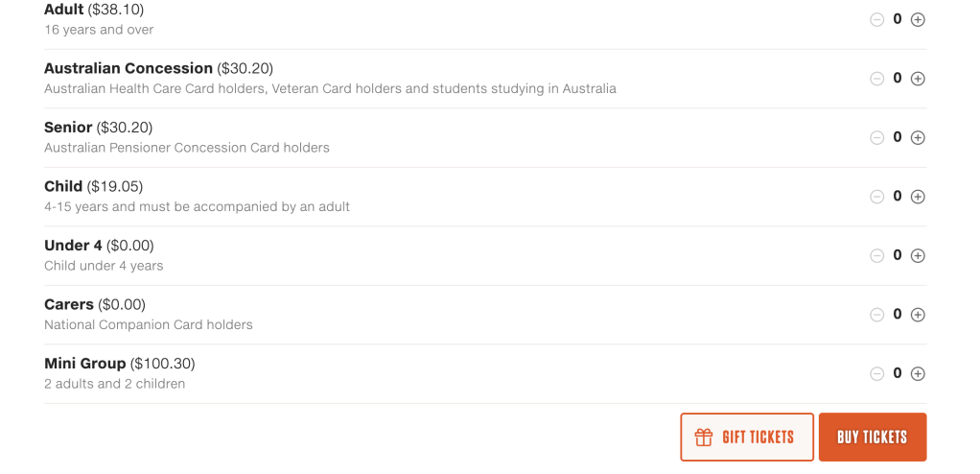Decrease Adult ticket quantity with minus icon
The image size is (980, 474).
876,19
